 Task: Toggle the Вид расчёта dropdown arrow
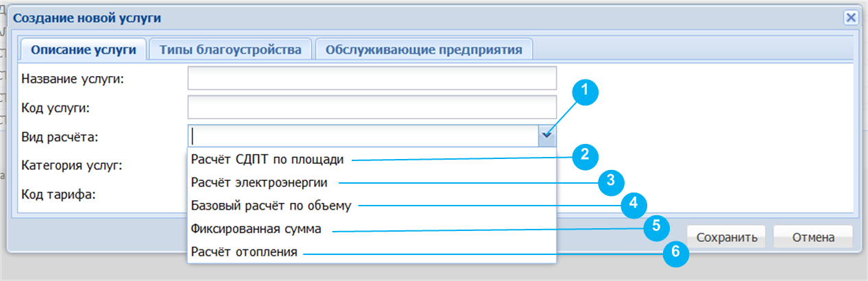coord(547,136)
